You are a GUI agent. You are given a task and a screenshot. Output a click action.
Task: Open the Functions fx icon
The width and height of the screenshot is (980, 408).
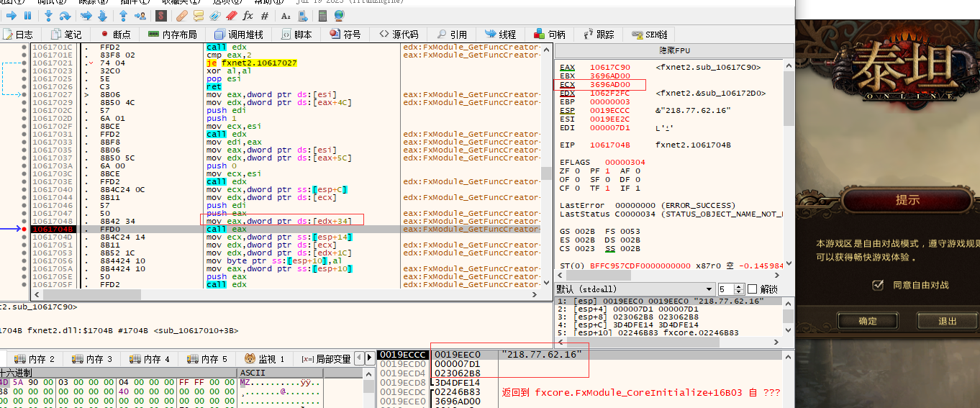248,15
